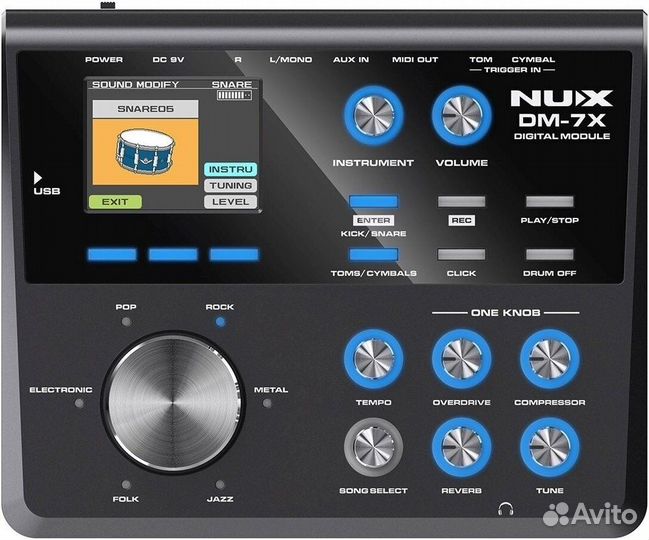The image size is (649, 540).
Task: Select the ELECTRONIC kit indicator LED
Action: click(x=79, y=403)
